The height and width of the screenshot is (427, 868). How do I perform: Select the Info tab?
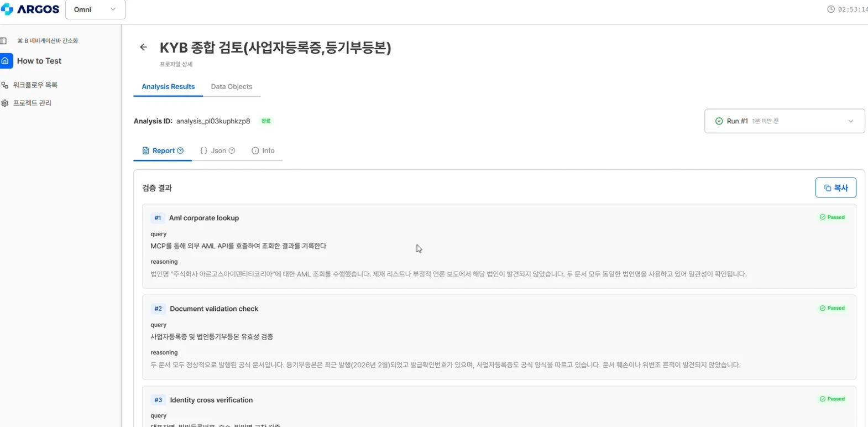pos(263,151)
